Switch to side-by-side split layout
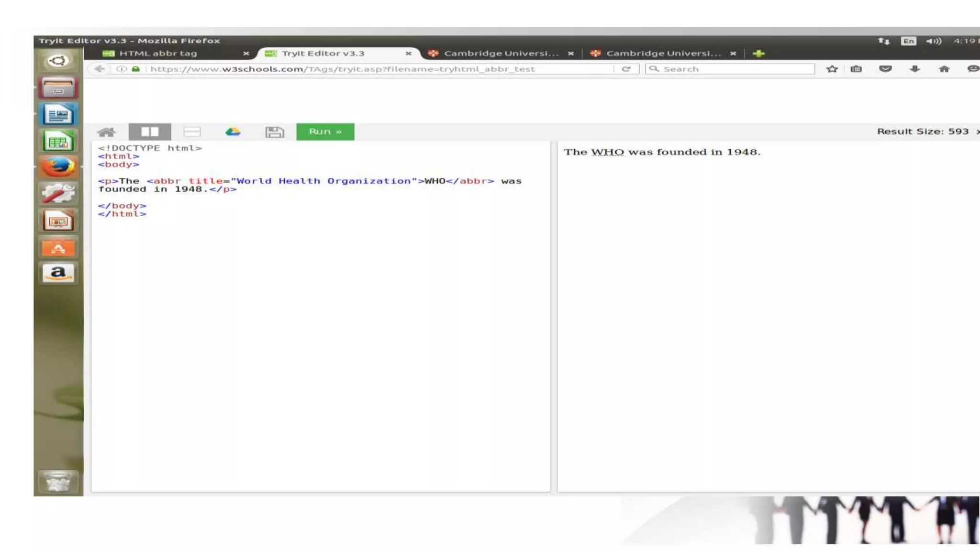Image resolution: width=980 pixels, height=551 pixels. [x=150, y=132]
